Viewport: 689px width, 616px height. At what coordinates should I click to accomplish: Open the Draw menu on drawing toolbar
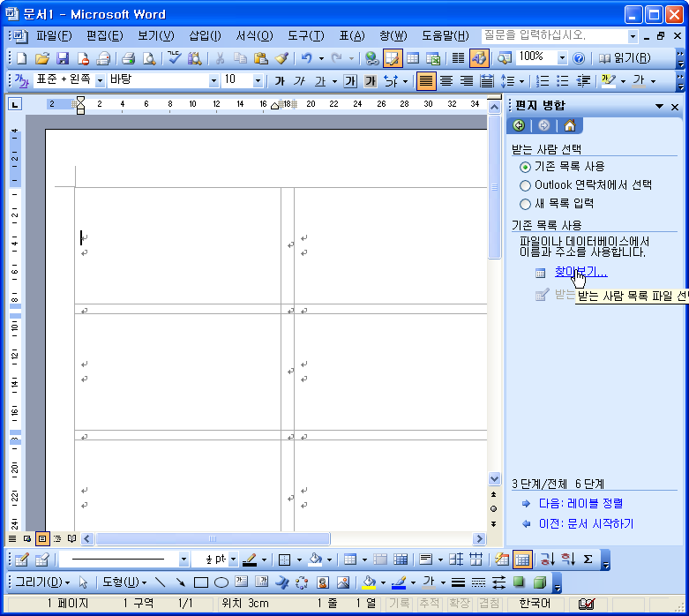coord(42,582)
